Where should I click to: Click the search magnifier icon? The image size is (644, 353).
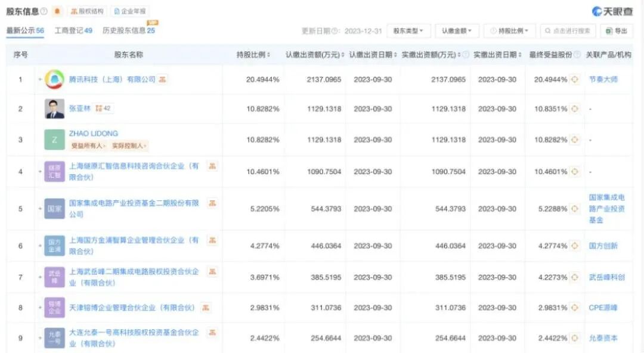547,30
